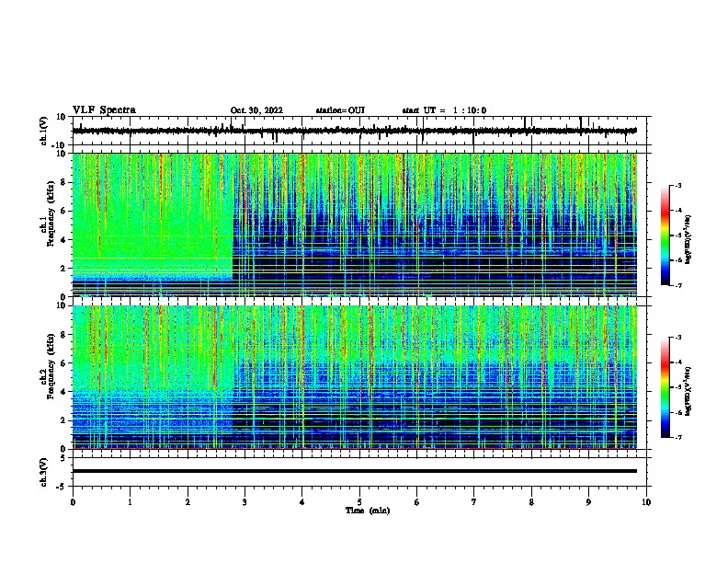Click the ch.2 color bar log(PSD) label
The width and height of the screenshot is (728, 563).
[x=688, y=392]
